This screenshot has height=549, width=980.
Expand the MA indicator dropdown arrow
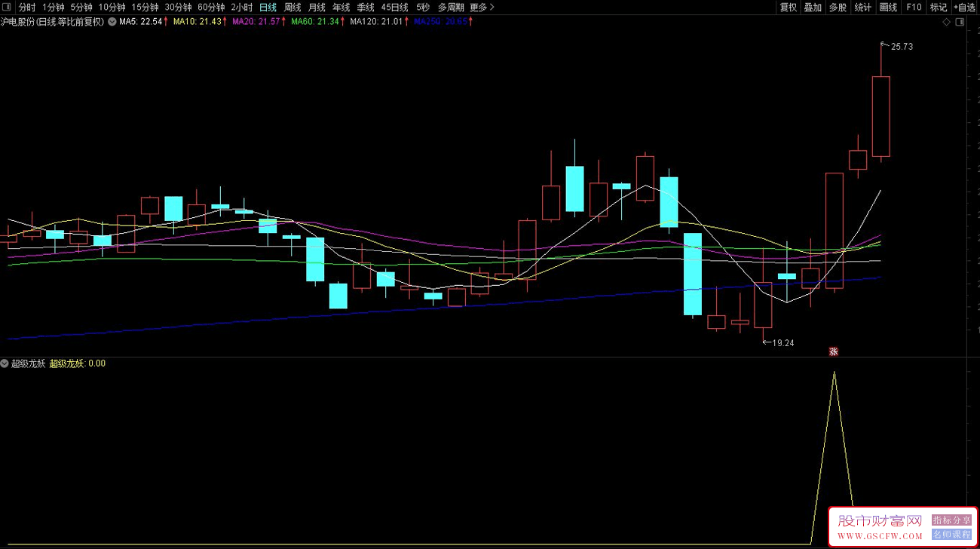[112, 22]
